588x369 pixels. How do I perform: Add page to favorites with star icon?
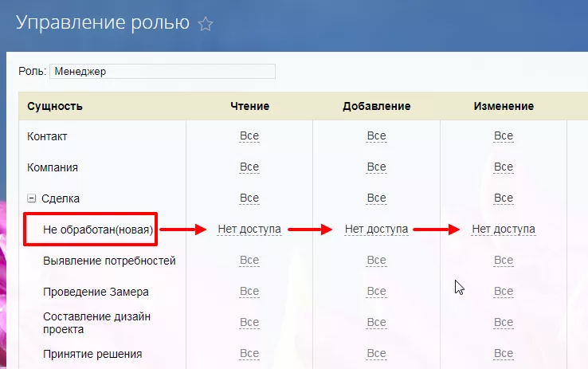pos(206,24)
